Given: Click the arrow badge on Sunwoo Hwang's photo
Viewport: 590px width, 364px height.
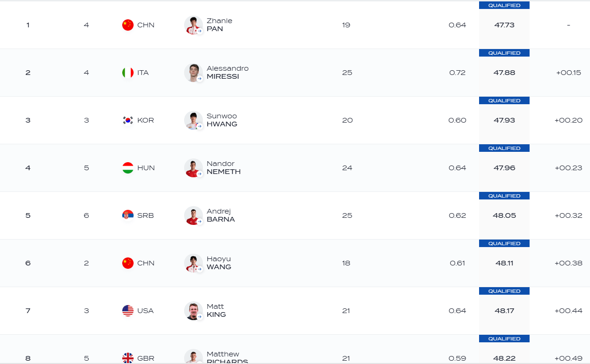Looking at the screenshot, I should (200, 126).
